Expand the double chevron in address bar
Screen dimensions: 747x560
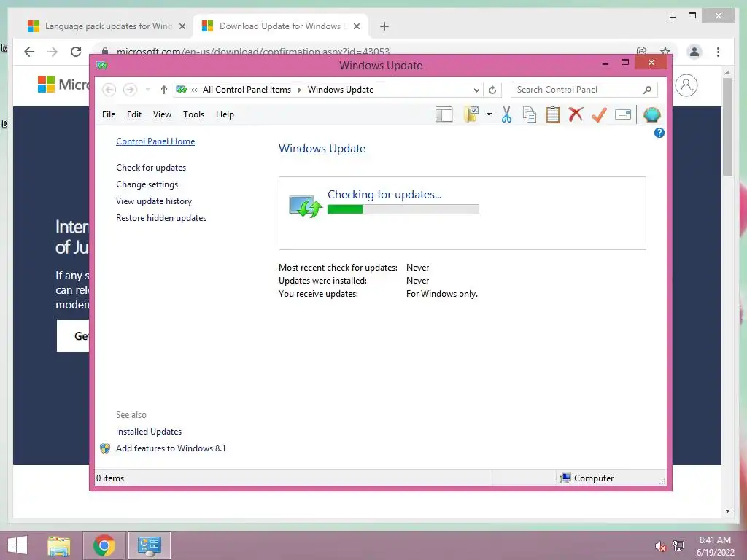[x=194, y=90]
